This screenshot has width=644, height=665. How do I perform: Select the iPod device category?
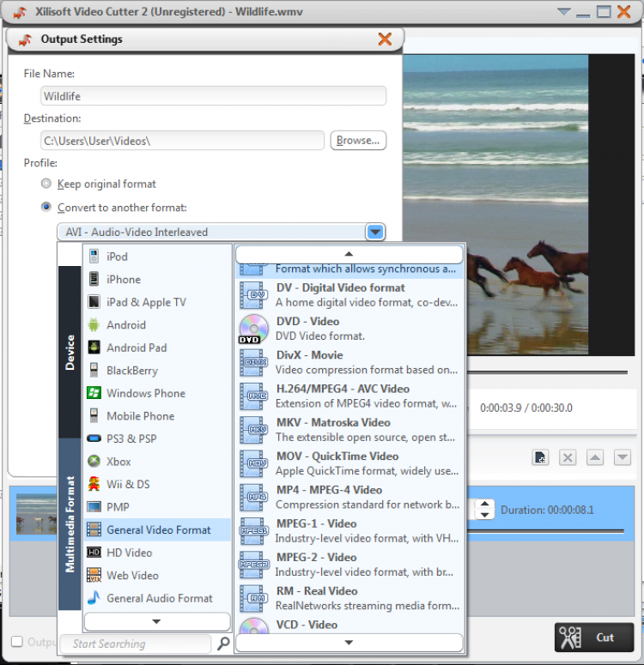(157, 257)
